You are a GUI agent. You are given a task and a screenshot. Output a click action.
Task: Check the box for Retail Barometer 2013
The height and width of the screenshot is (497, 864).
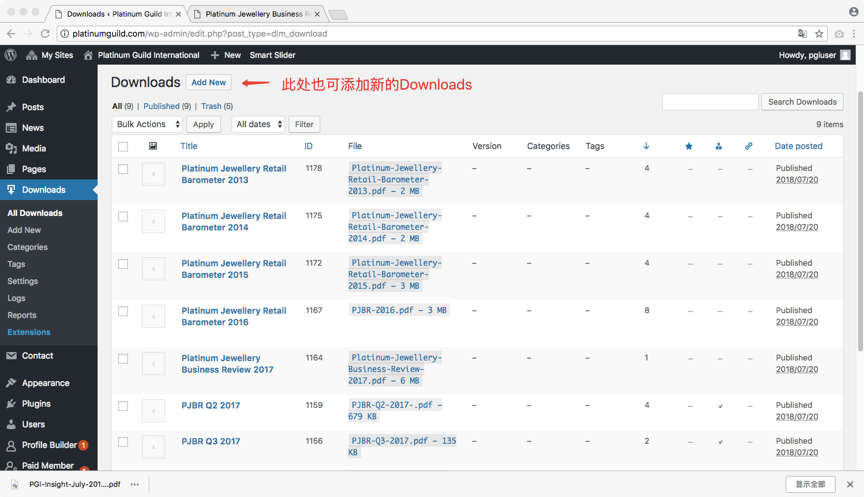[123, 169]
